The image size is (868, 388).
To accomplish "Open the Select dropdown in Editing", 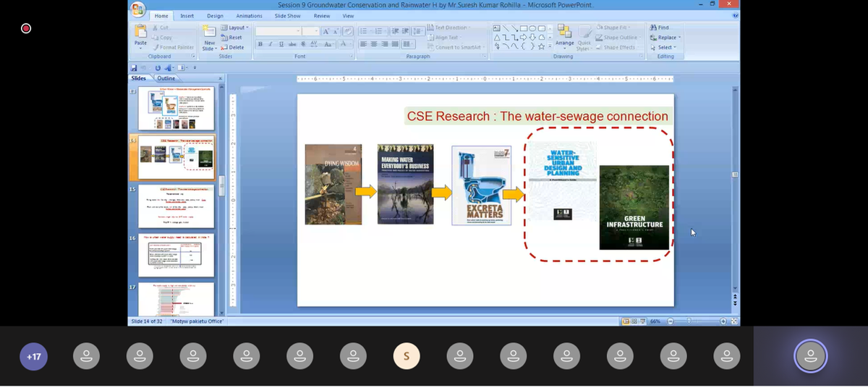I will click(x=662, y=47).
